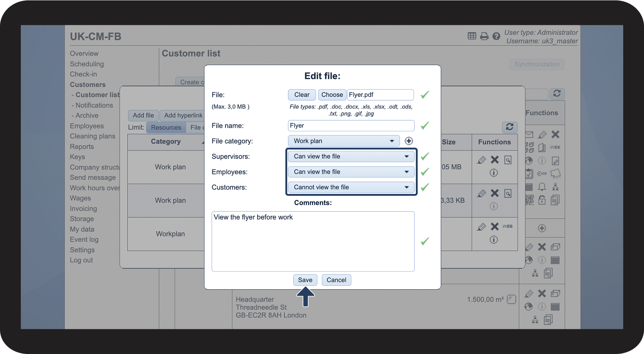The width and height of the screenshot is (644, 354).
Task: Select the Resources limit tab
Action: [x=166, y=127]
